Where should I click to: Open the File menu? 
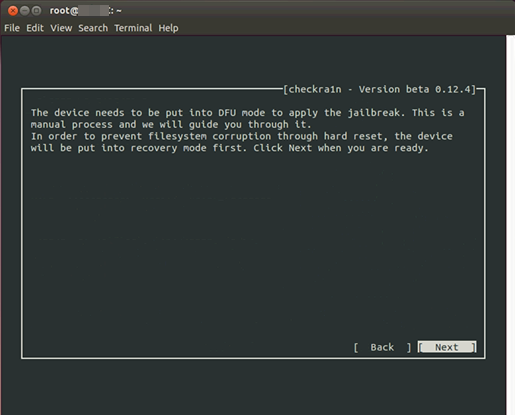pyautogui.click(x=12, y=28)
